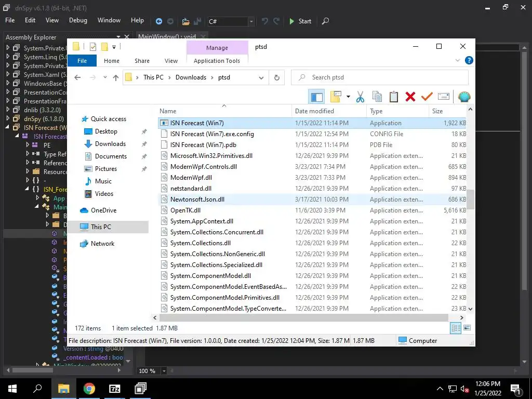Click the Paste clipboard icon in Explorer
This screenshot has width=532, height=399.
tap(394, 97)
